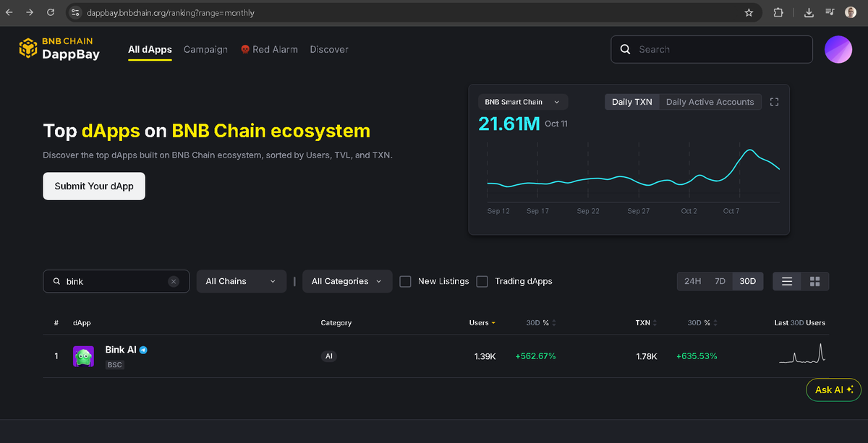
Task: Sort by the TXN column
Action: point(646,323)
